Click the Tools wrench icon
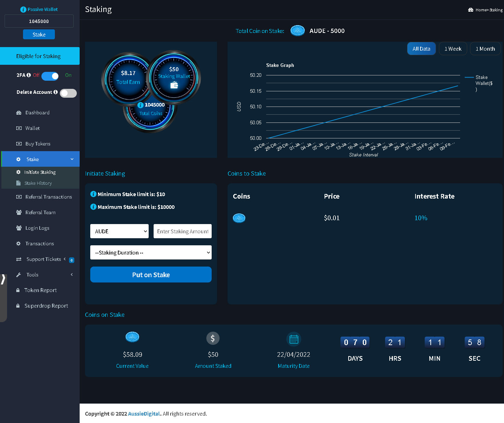Screen dimensions: 504x423 coord(18,275)
